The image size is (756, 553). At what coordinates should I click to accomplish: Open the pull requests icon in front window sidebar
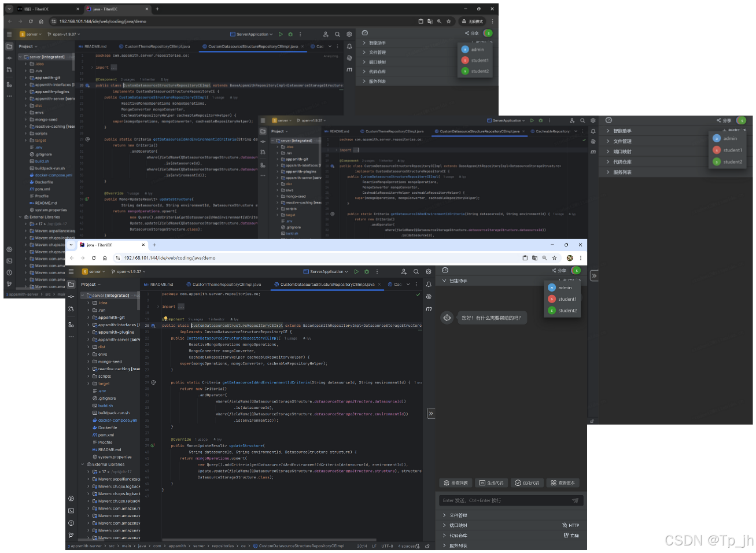(x=71, y=309)
